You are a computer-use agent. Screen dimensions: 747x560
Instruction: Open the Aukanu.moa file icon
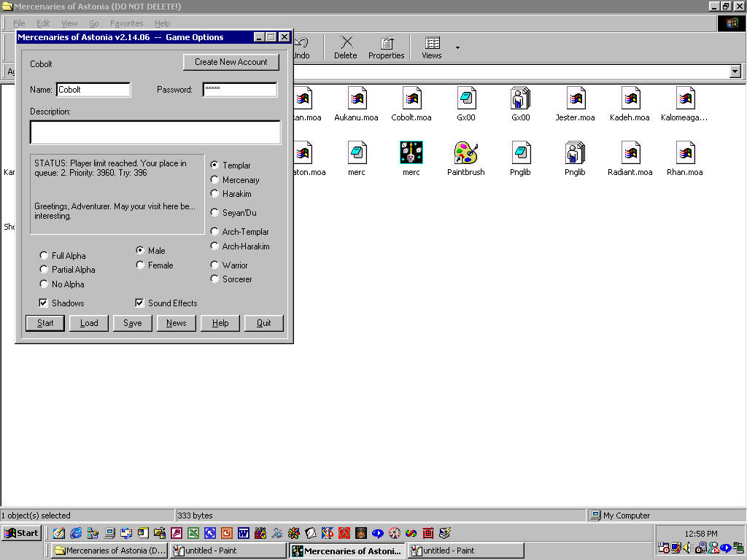(x=357, y=98)
